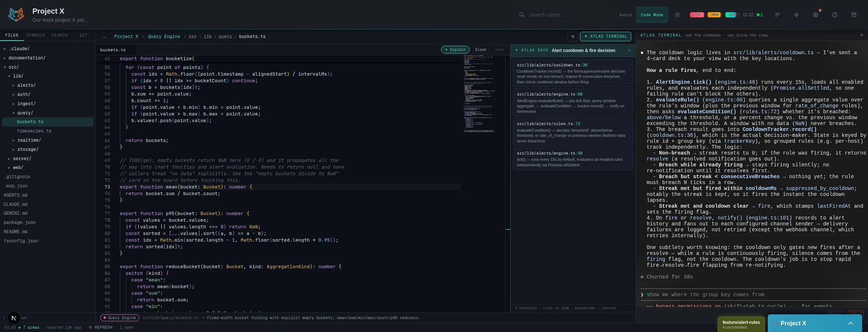Expand the server/ folder

48,159
